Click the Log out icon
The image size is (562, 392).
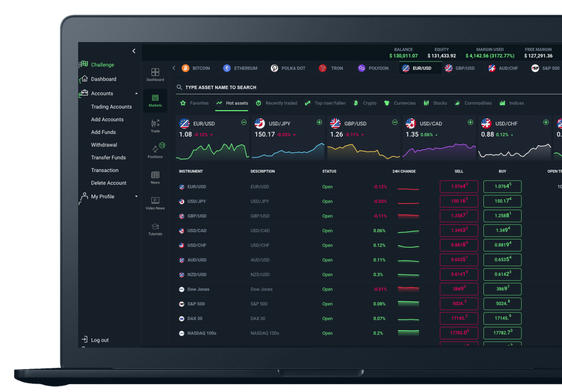pyautogui.click(x=84, y=339)
